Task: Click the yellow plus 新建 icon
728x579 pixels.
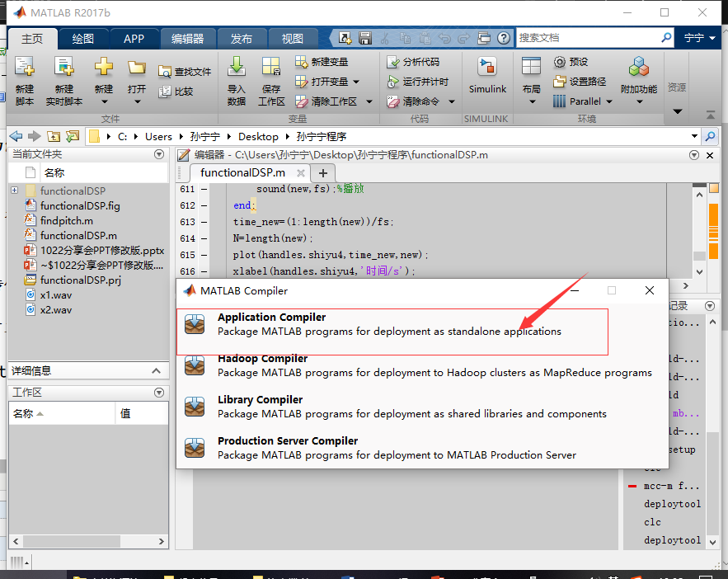Action: pos(104,68)
